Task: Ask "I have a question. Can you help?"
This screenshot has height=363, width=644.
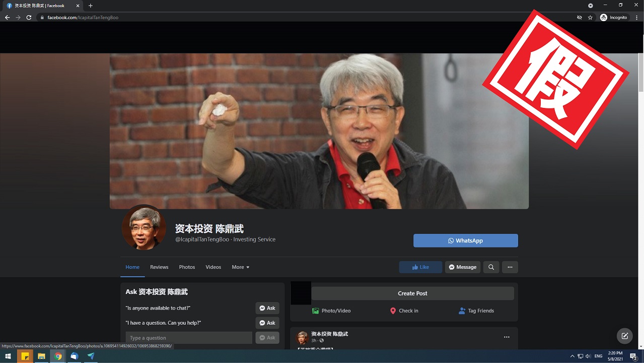Action: click(x=267, y=323)
